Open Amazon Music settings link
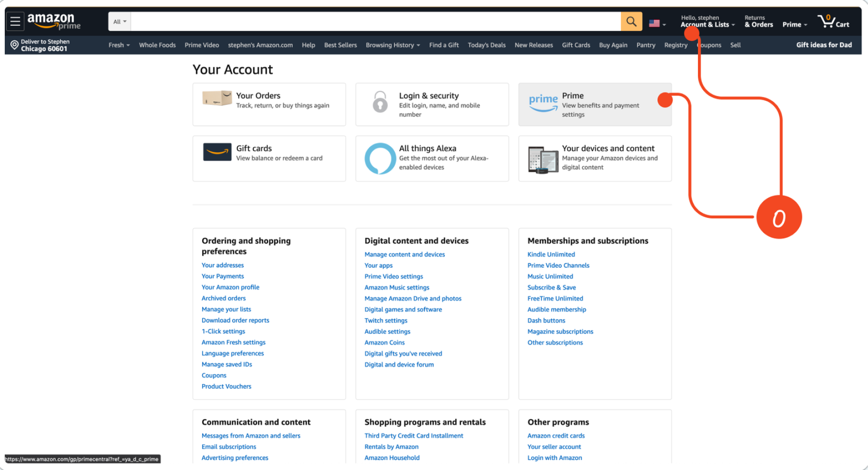The width and height of the screenshot is (868, 470). (x=397, y=287)
